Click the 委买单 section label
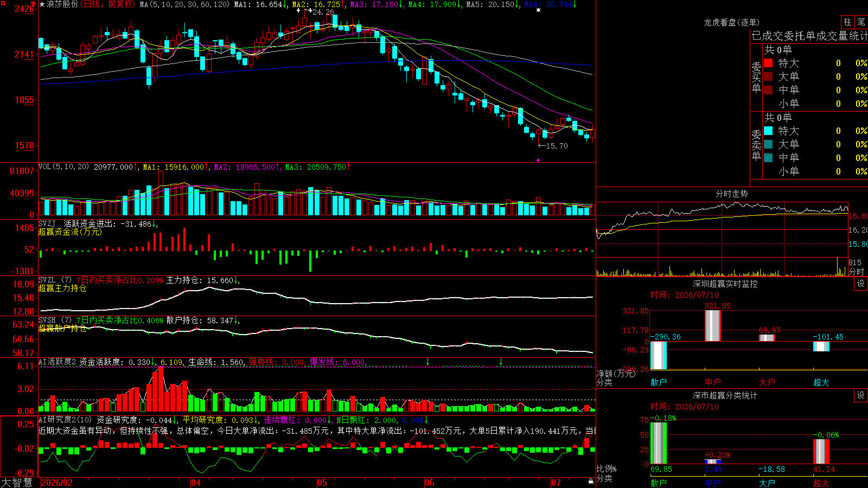 756,77
